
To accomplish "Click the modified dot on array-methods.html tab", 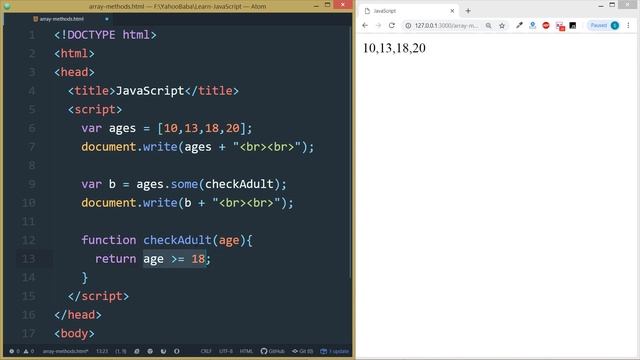I will (x=107, y=19).
